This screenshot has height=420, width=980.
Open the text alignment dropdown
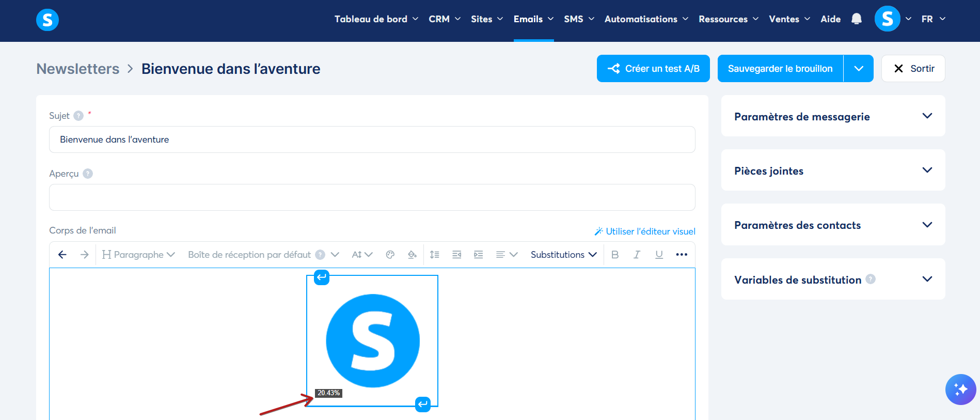pos(507,255)
